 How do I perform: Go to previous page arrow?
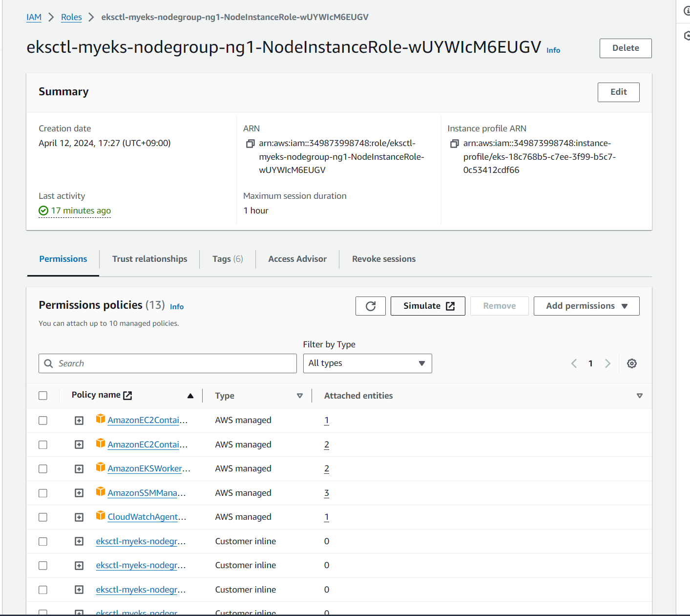pyautogui.click(x=574, y=363)
